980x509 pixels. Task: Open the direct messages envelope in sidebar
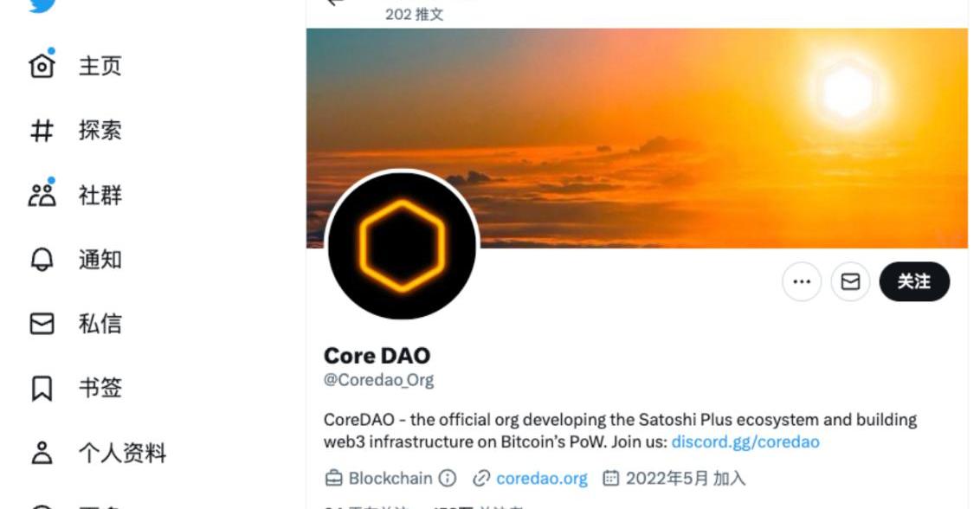click(42, 324)
